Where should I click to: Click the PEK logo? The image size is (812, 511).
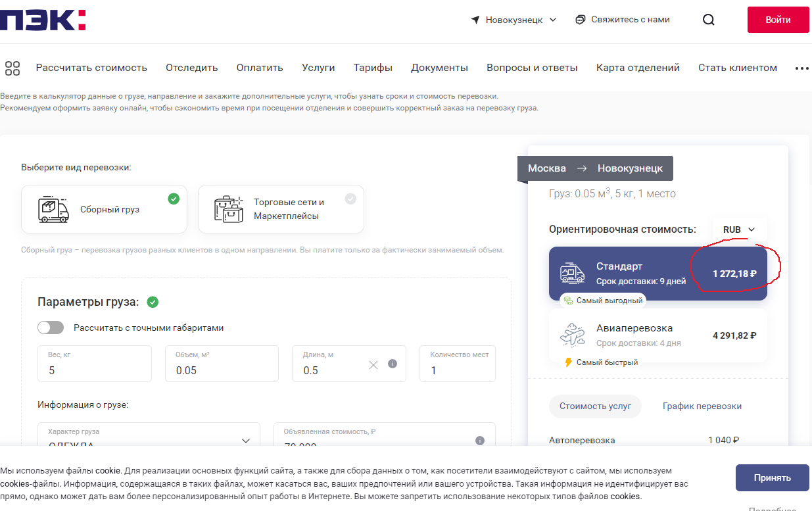[x=43, y=20]
